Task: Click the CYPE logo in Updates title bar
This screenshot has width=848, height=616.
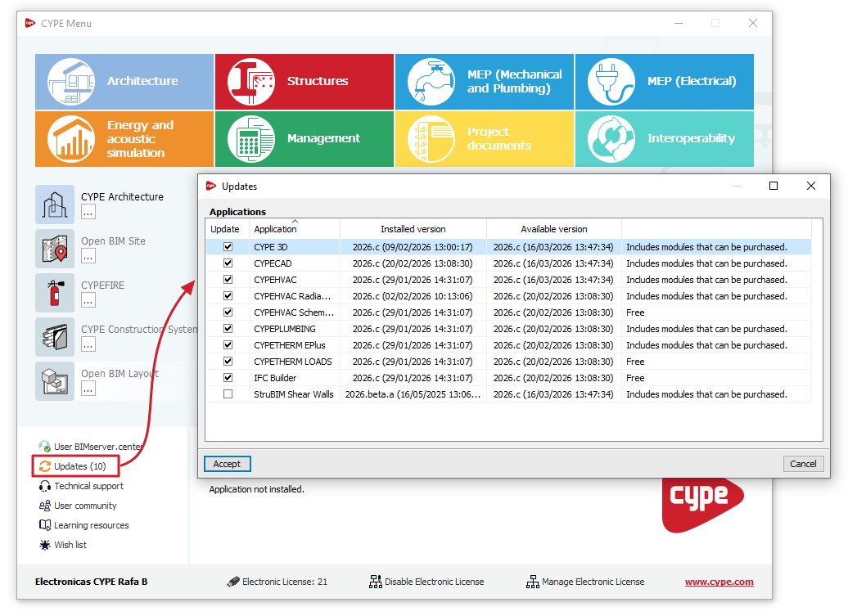Action: (x=211, y=186)
